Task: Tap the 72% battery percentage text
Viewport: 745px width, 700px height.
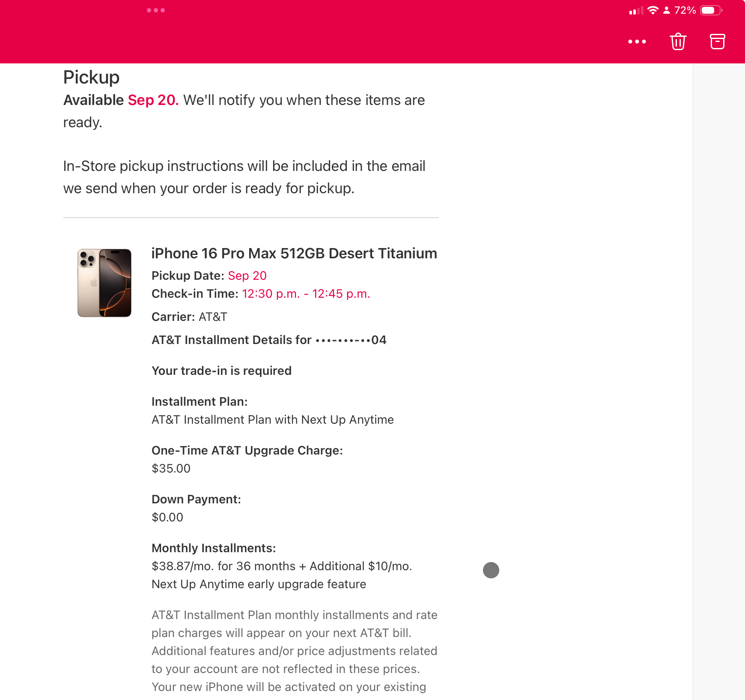Action: (685, 10)
